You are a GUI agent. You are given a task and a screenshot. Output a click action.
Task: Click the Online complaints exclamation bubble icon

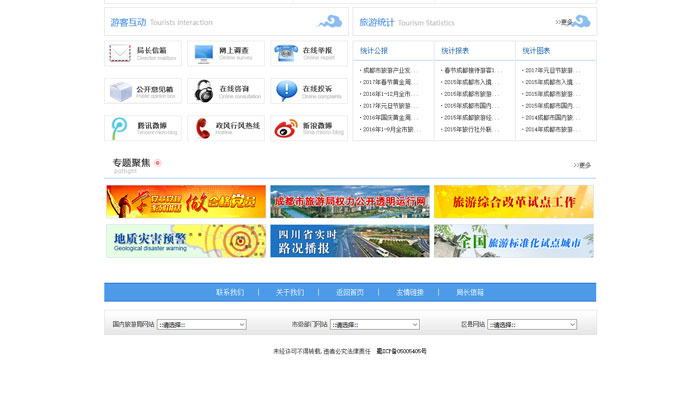tap(287, 91)
